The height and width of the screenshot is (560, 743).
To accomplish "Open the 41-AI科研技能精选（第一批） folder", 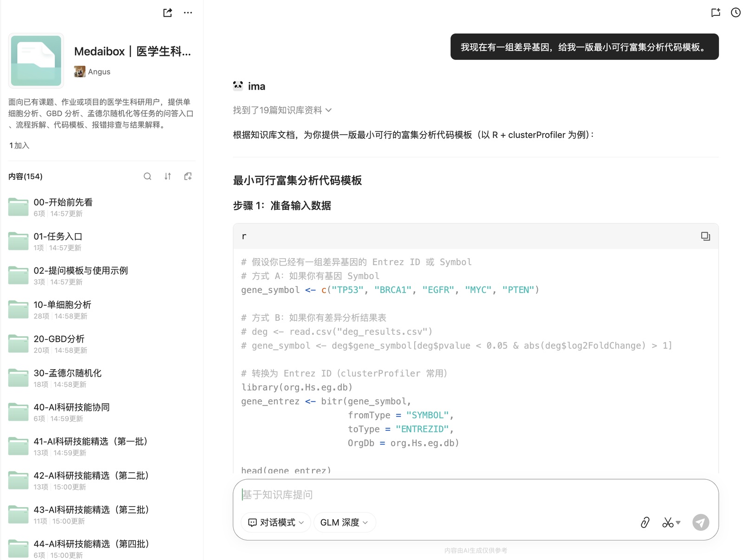I will (x=101, y=446).
